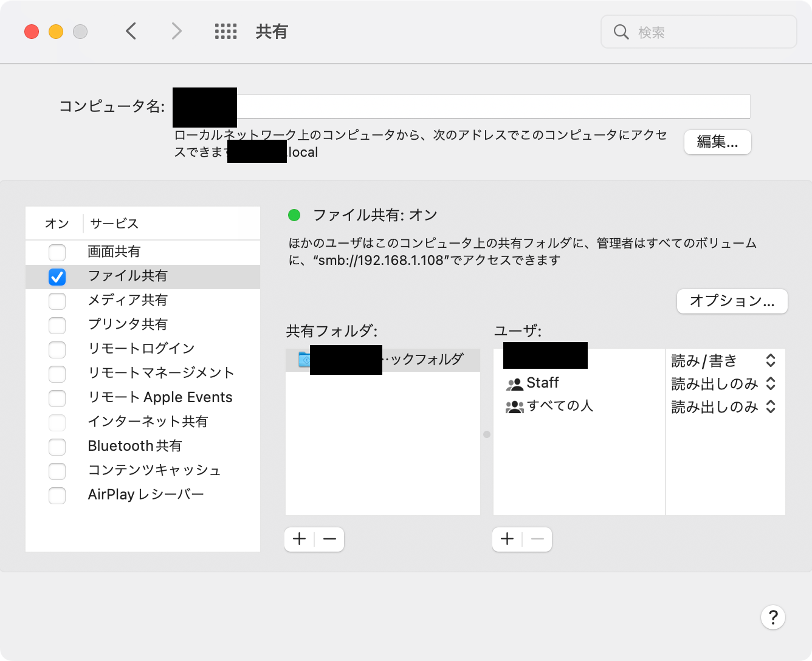Select Bluetooth共有 in the service list
Viewport: 812px width, 661px height.
pyautogui.click(x=134, y=446)
